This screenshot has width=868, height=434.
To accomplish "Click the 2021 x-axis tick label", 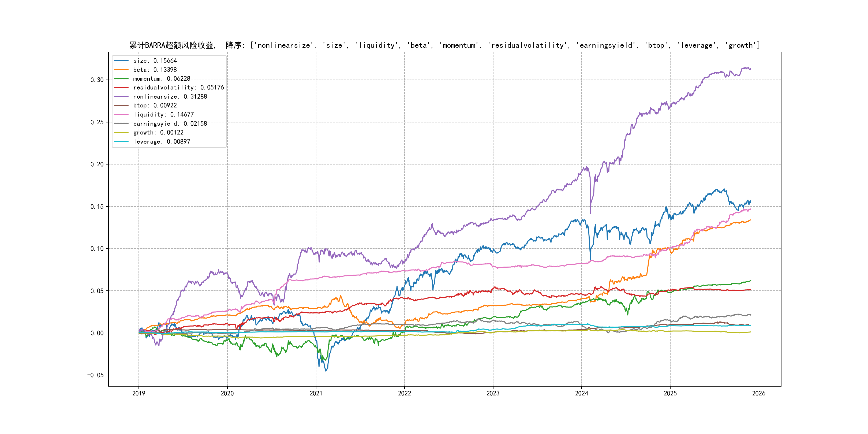I will click(x=316, y=393).
